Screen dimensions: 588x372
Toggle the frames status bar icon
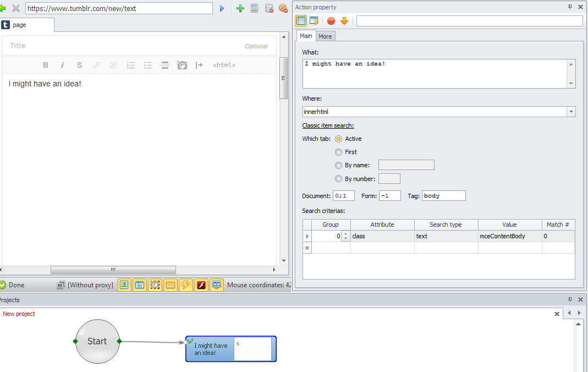click(155, 285)
